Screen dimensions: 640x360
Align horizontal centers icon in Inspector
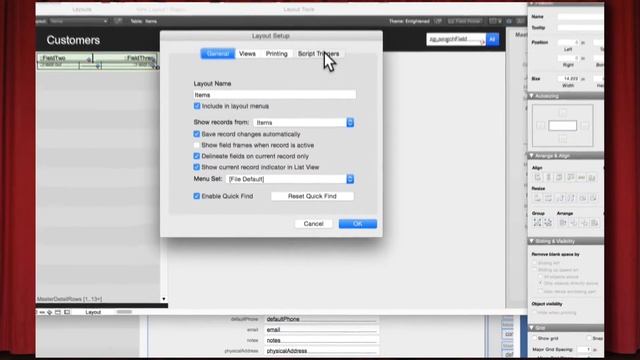pos(549,177)
